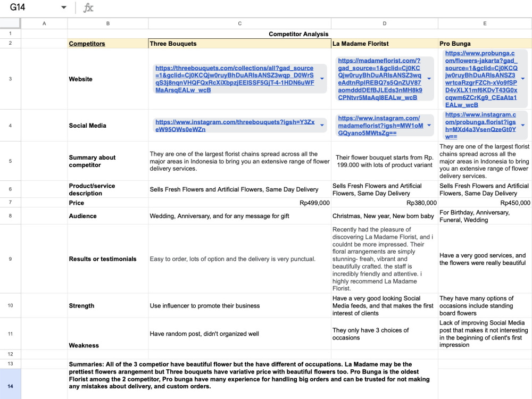This screenshot has width=532, height=399.
Task: Select the Lack of improving Social Media cell
Action: tap(485, 334)
